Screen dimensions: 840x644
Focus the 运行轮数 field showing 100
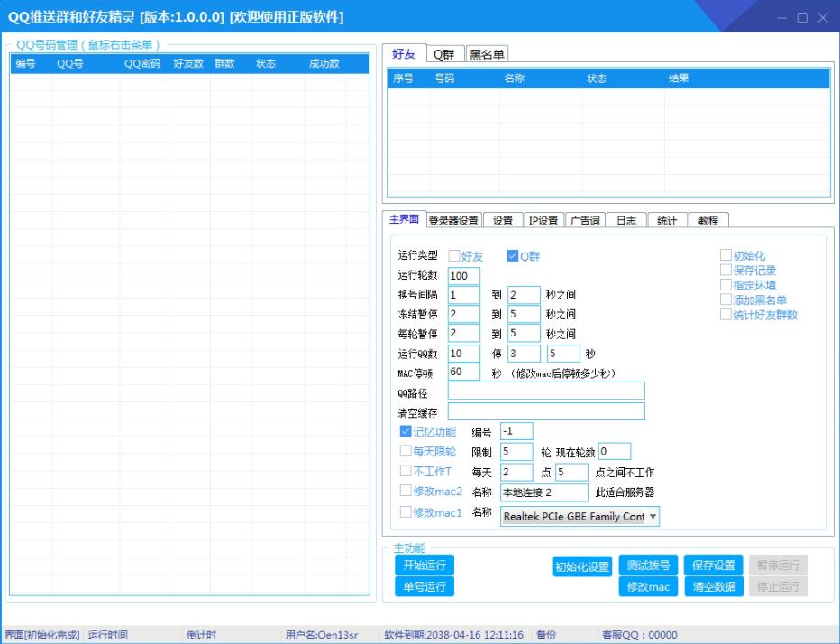point(464,276)
